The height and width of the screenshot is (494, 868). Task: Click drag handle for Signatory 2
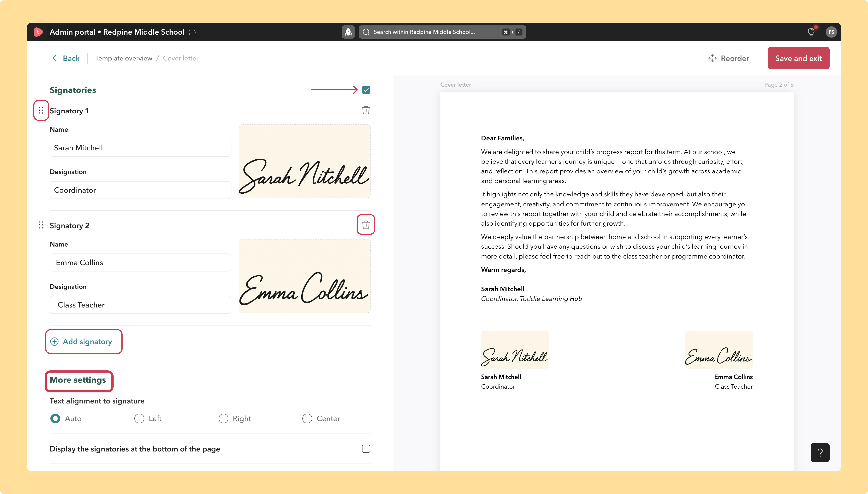pos(41,225)
